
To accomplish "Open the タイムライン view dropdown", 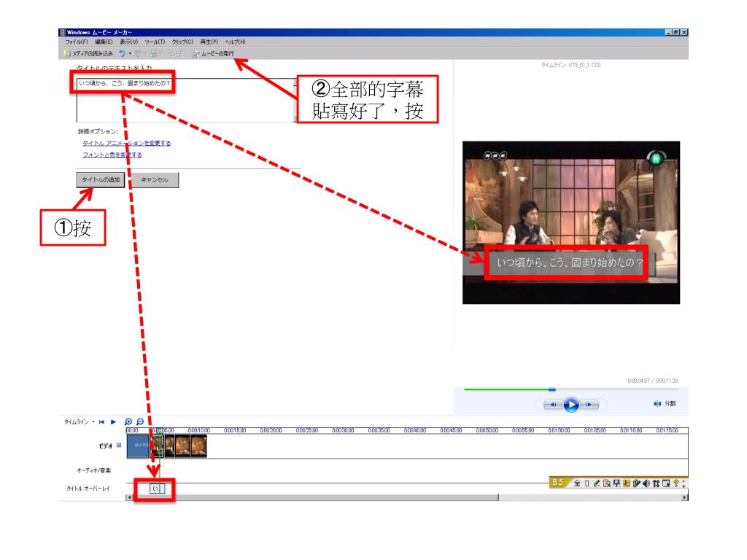I will pyautogui.click(x=79, y=422).
